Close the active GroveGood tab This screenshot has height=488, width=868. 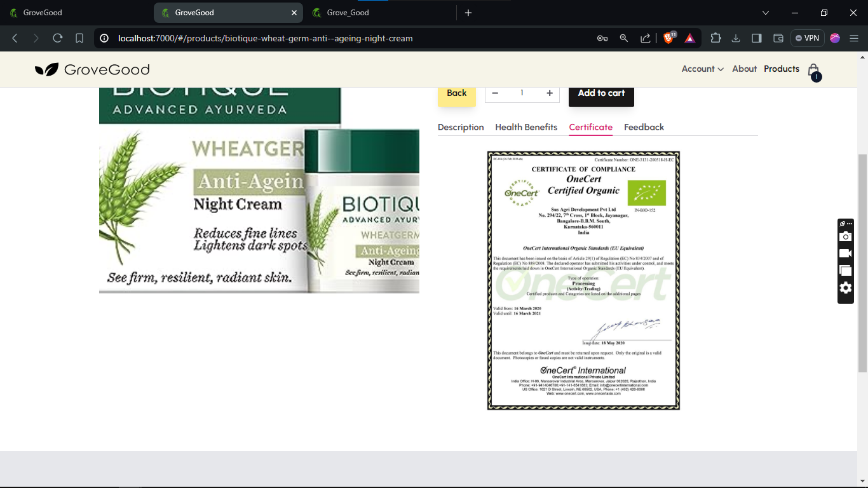294,13
